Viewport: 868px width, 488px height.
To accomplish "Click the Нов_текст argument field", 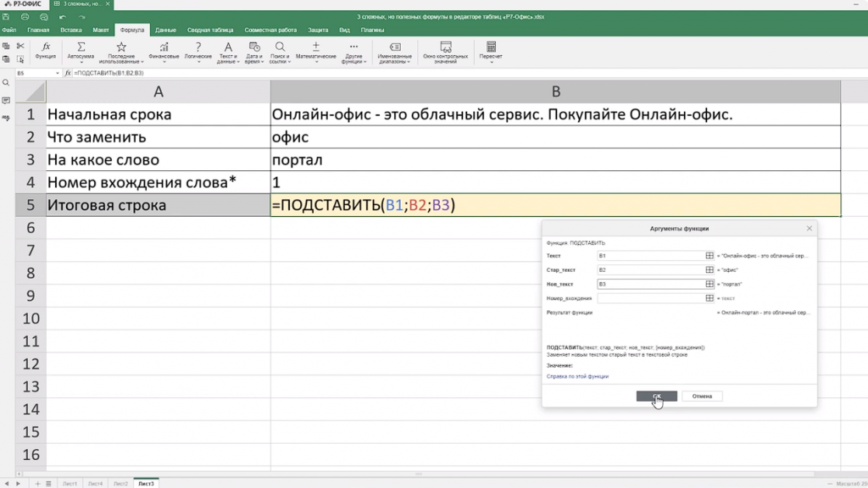I will (x=650, y=284).
